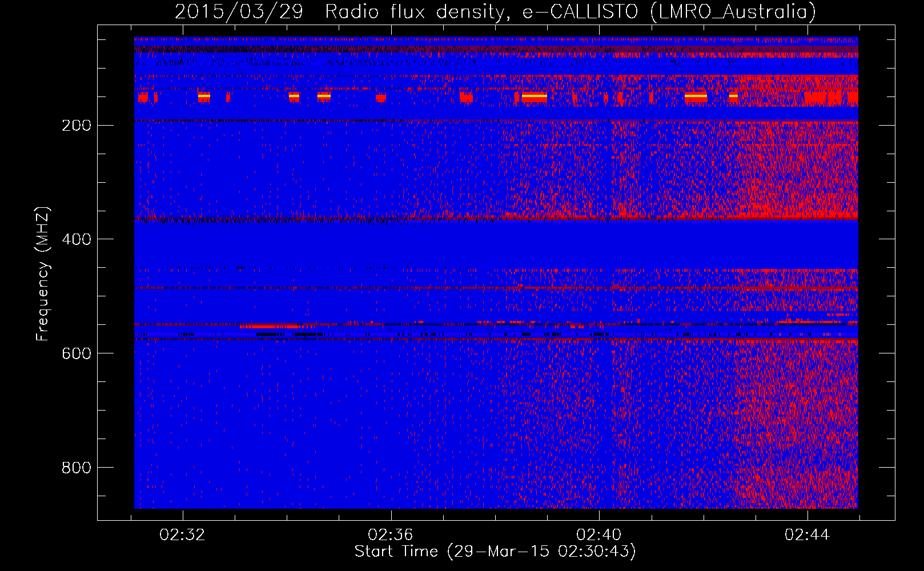Click the '02:32' time tick label
The width and height of the screenshot is (924, 571).
pyautogui.click(x=182, y=535)
